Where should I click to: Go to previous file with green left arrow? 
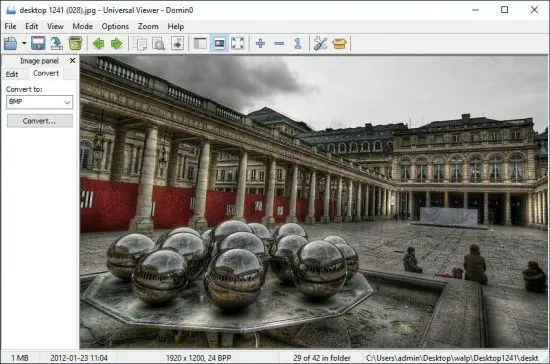tap(98, 43)
